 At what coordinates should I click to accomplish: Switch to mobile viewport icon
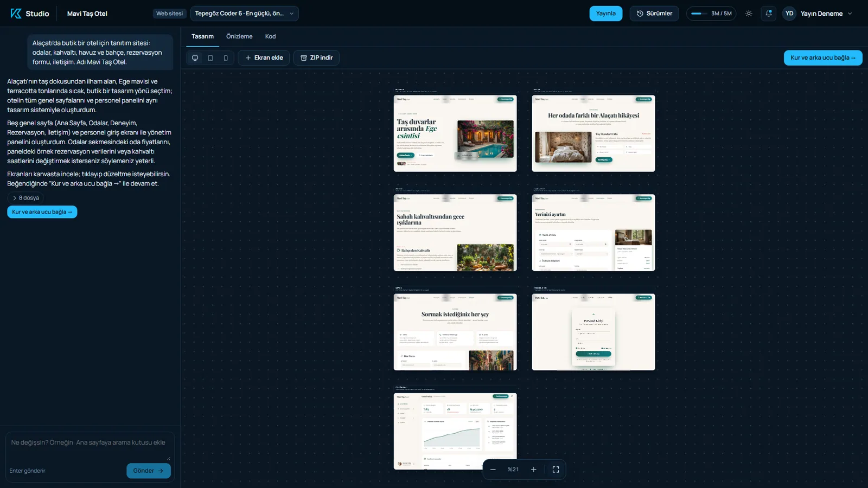[226, 58]
